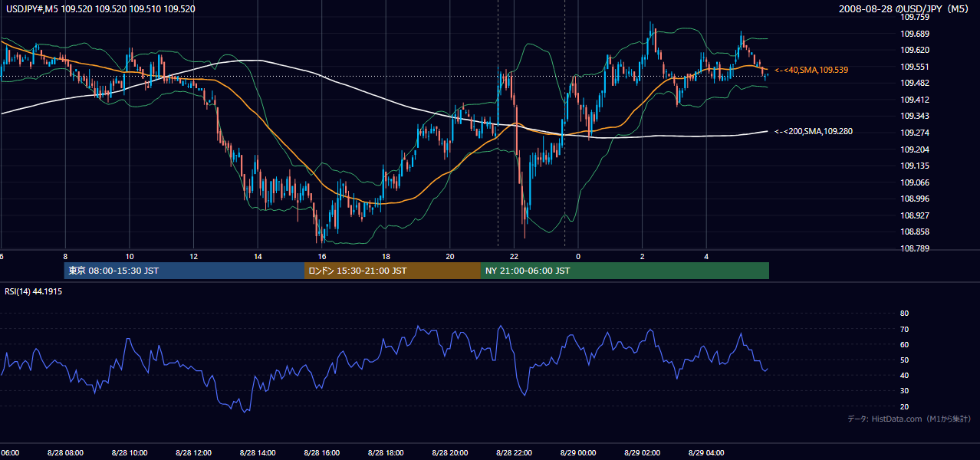Click price axis value 109.759
Image resolution: width=980 pixels, height=460 pixels.
pyautogui.click(x=914, y=17)
